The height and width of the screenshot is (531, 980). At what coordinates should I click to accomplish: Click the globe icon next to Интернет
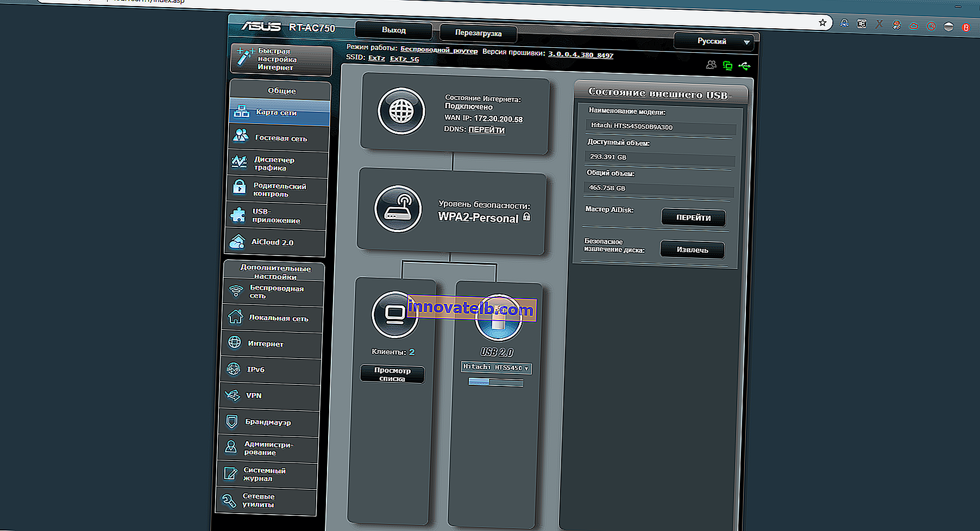pos(235,342)
